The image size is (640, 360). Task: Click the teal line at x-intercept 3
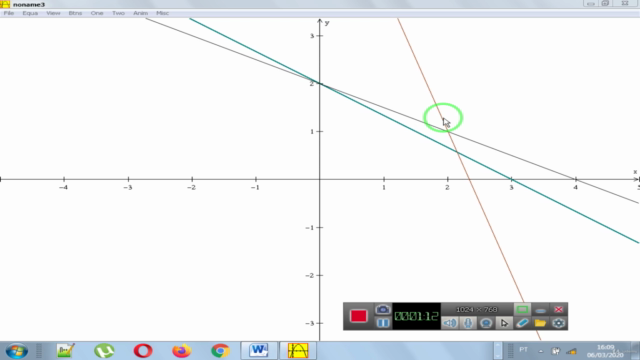click(x=511, y=179)
